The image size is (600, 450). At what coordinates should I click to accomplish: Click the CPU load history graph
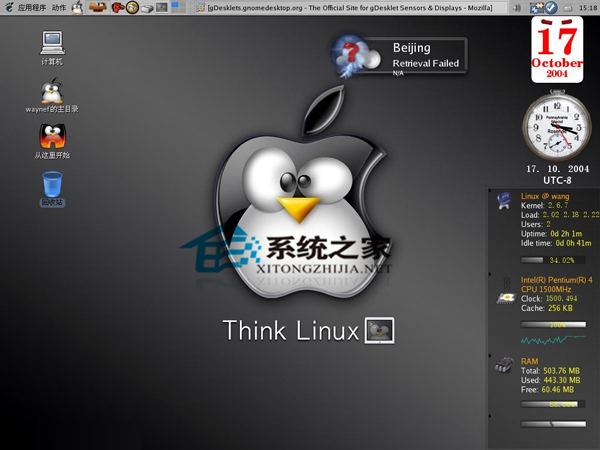553,339
